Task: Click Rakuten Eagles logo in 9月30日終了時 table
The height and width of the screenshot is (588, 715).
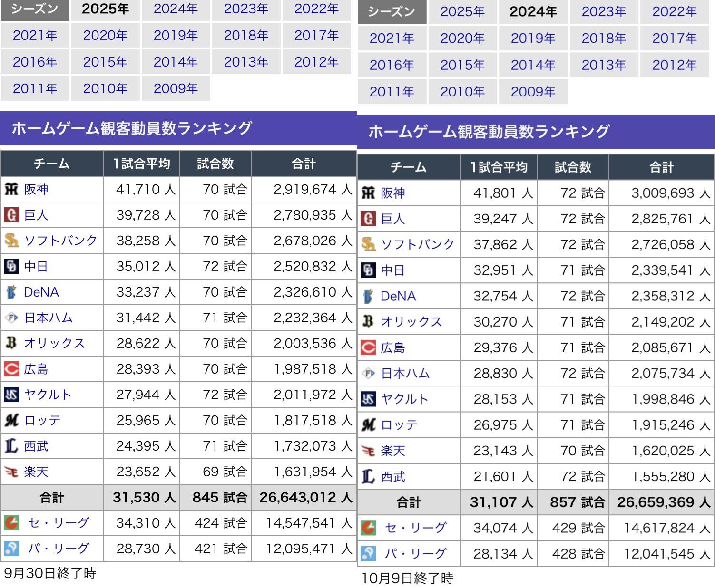Action: click(11, 472)
